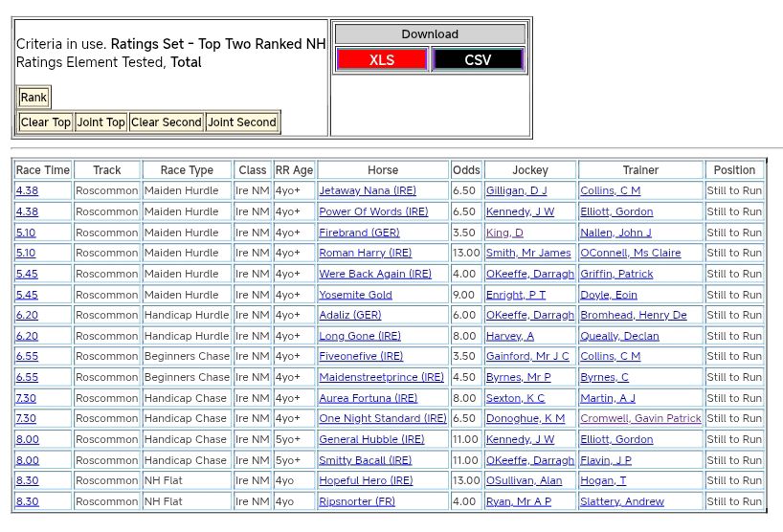View jockey Gilligan, D J profile

click(x=517, y=191)
